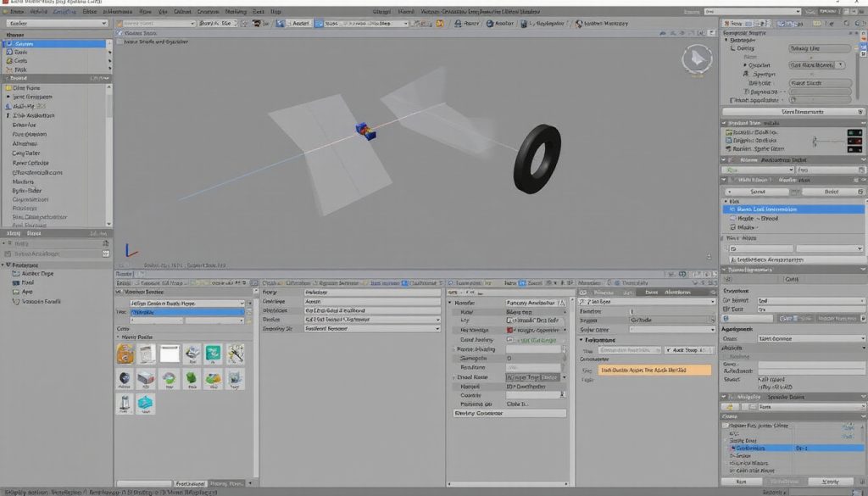Click the orange square icon in the top toolbar
The width and height of the screenshot is (868, 496).
(x=440, y=23)
